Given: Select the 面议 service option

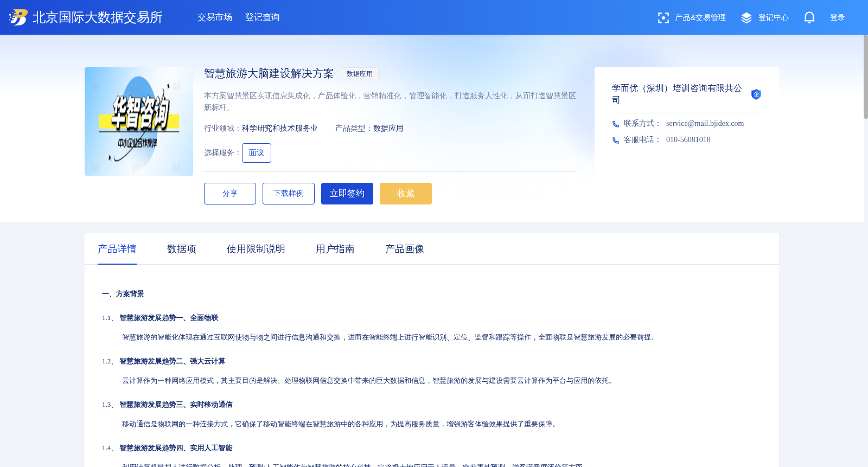Looking at the screenshot, I should point(257,153).
